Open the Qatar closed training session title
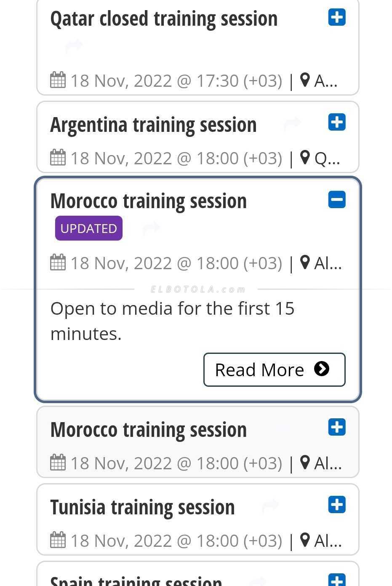The image size is (392, 586). (164, 19)
